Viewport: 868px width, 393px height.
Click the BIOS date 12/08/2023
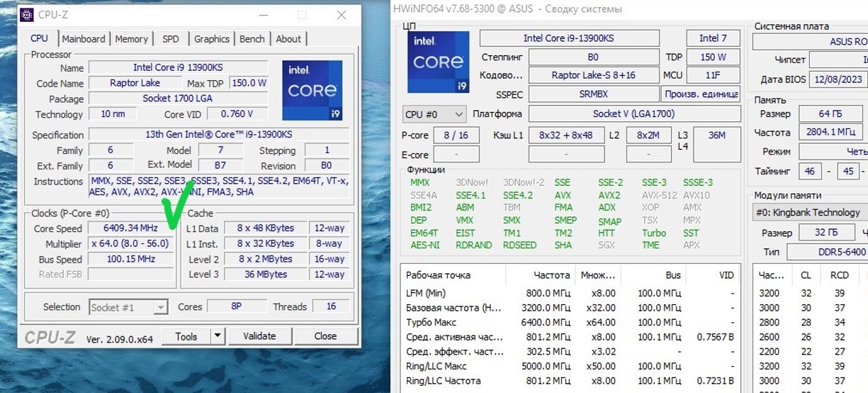click(x=838, y=79)
